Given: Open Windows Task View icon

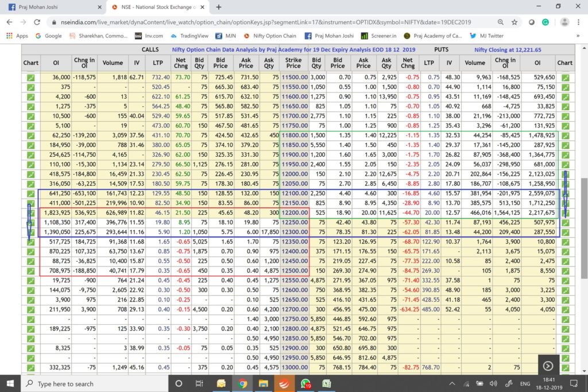Looking at the screenshot, I should pos(199,383).
